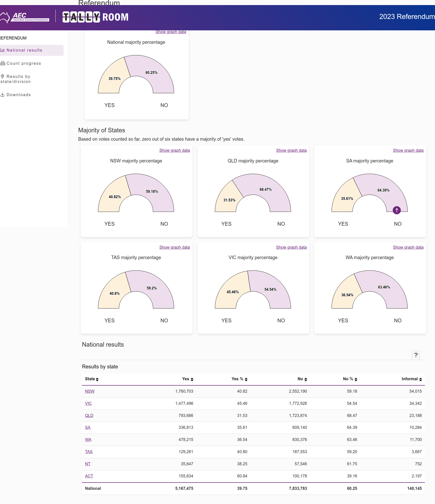Sort table by No % column
Screen dimensions: 435x504
point(350,379)
